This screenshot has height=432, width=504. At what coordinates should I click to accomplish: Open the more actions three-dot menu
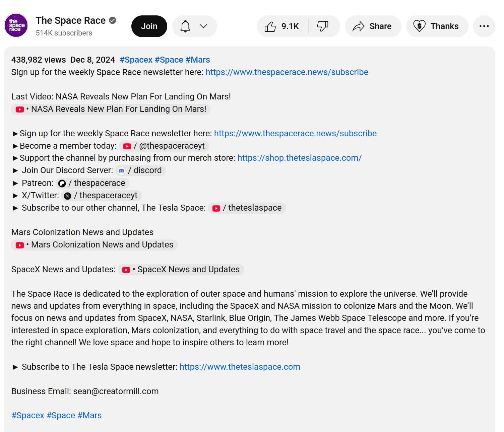point(484,26)
